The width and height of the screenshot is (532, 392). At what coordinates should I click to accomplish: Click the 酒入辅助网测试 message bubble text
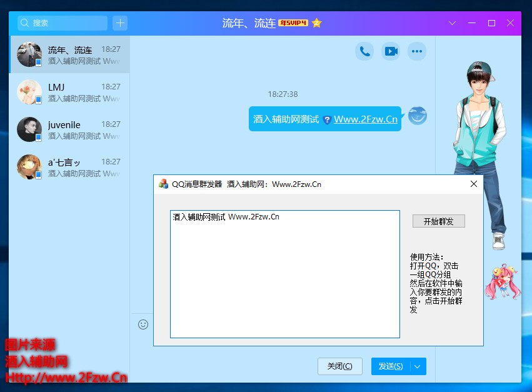[x=286, y=119]
